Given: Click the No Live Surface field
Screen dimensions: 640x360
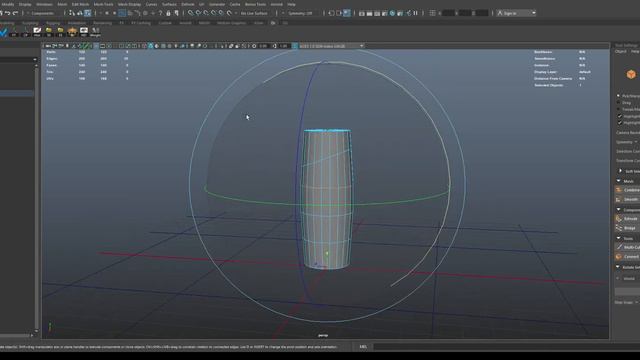Looking at the screenshot, I should coord(254,13).
